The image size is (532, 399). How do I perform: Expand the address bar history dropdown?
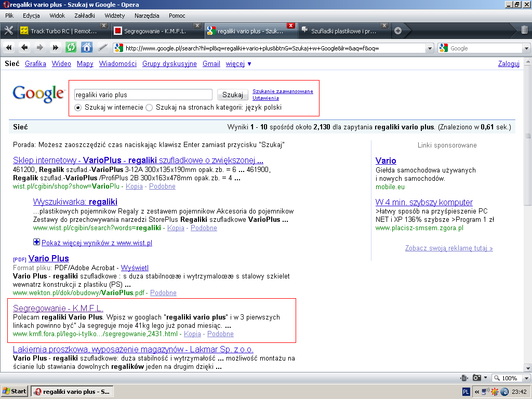pyautogui.click(x=429, y=48)
